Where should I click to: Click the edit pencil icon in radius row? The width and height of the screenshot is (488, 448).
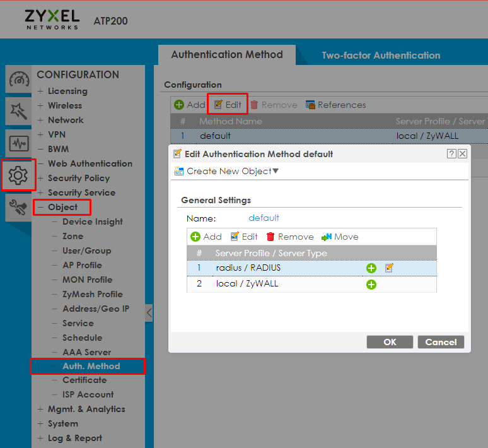389,268
